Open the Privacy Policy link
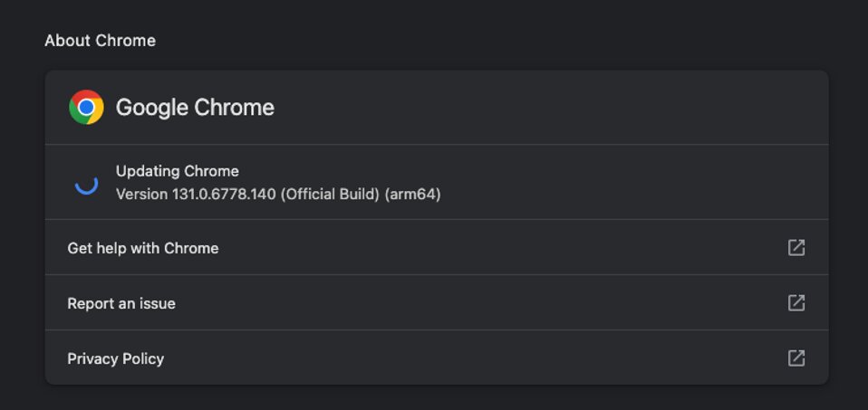The height and width of the screenshot is (410, 868). point(116,358)
